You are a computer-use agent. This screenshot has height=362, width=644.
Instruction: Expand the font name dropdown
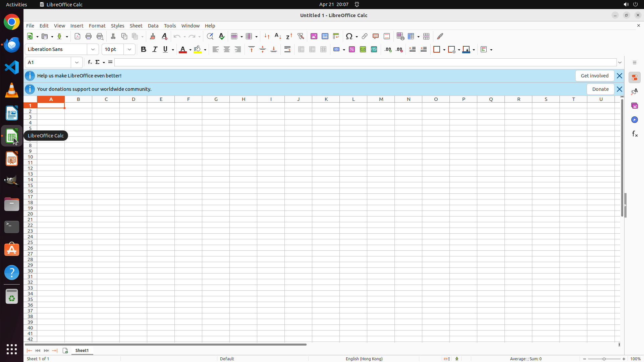(93, 49)
